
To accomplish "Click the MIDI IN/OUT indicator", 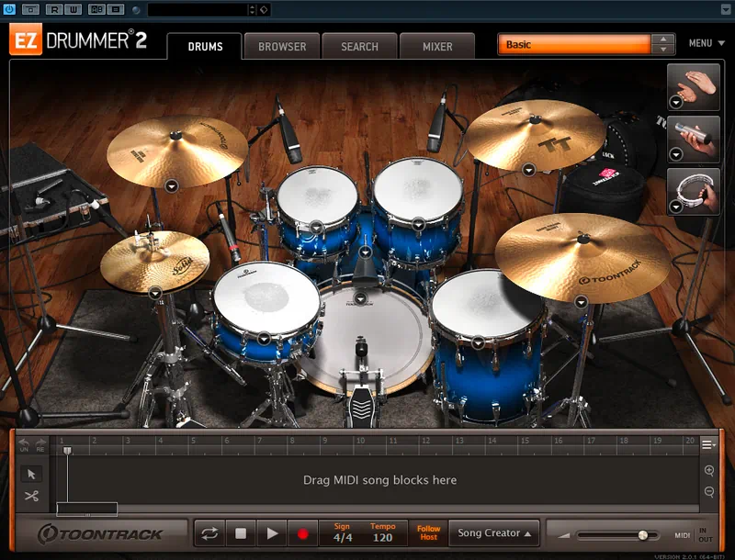I will coord(694,535).
